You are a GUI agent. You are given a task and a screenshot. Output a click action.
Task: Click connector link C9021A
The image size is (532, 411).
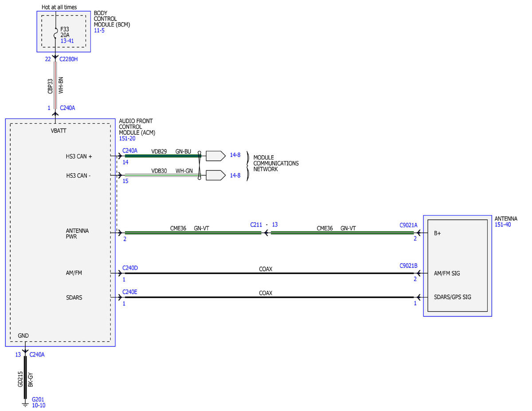pyautogui.click(x=408, y=225)
